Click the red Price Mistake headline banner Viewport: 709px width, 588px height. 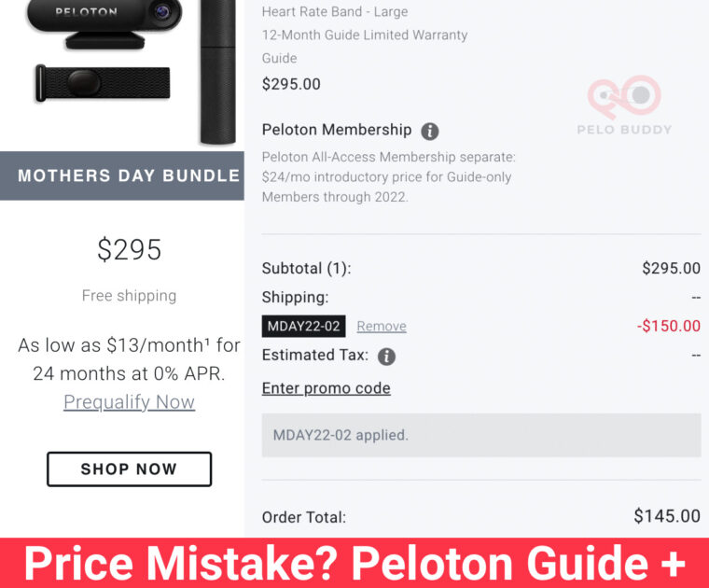354,564
